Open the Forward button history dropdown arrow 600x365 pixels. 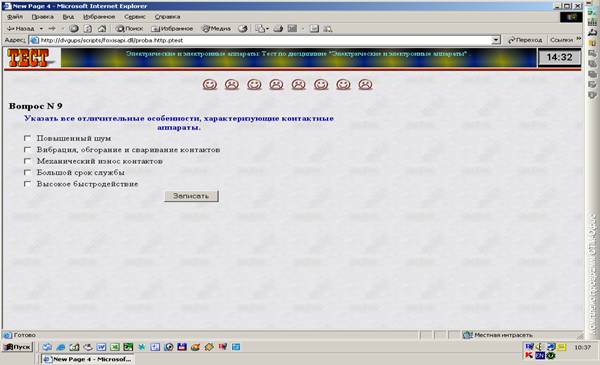62,29
